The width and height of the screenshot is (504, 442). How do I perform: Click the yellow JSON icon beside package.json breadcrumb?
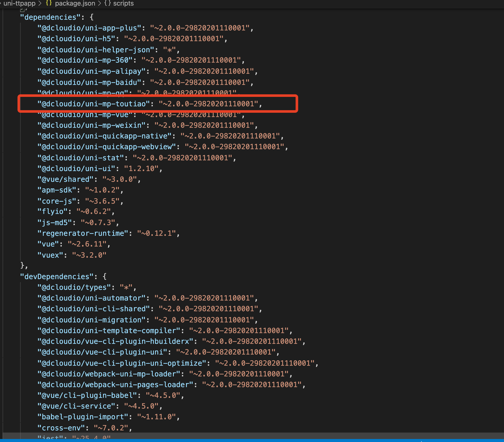pyautogui.click(x=49, y=3)
